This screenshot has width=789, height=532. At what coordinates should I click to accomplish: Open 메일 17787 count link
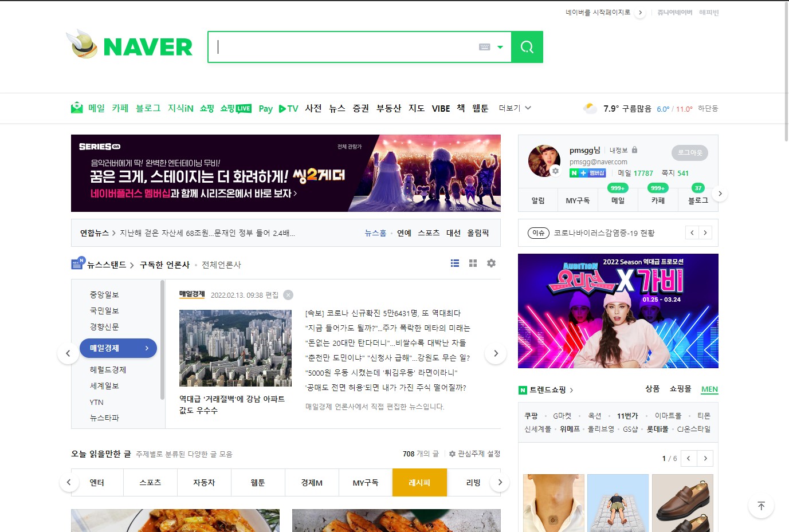[635, 173]
